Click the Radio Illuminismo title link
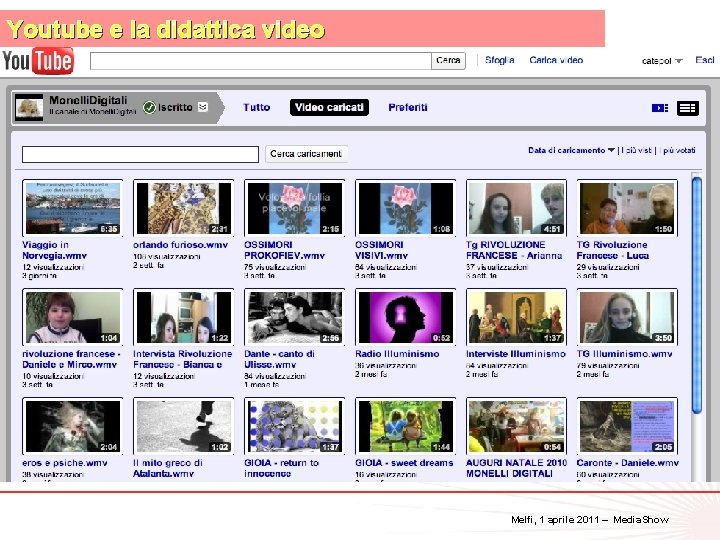The image size is (720, 540). (x=397, y=354)
